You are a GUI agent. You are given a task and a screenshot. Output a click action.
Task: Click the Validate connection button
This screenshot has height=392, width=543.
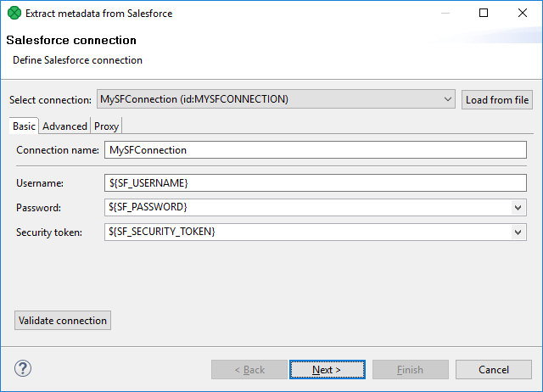tap(63, 321)
